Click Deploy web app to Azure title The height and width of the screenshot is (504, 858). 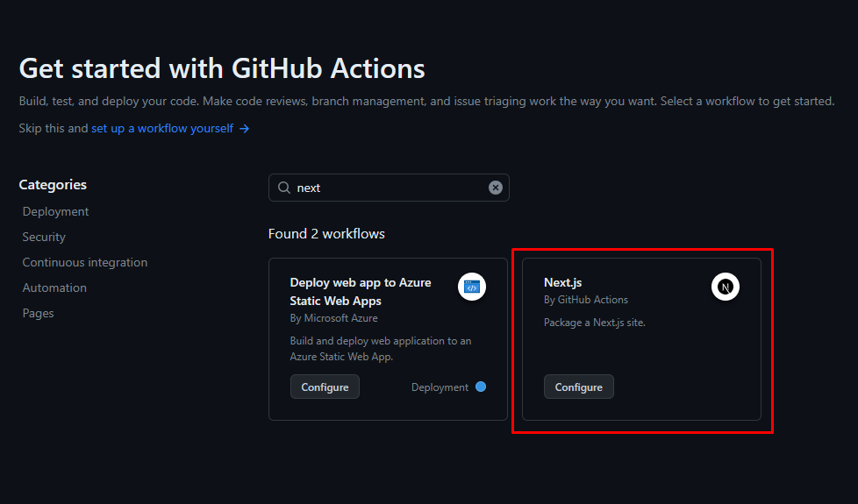point(361,291)
